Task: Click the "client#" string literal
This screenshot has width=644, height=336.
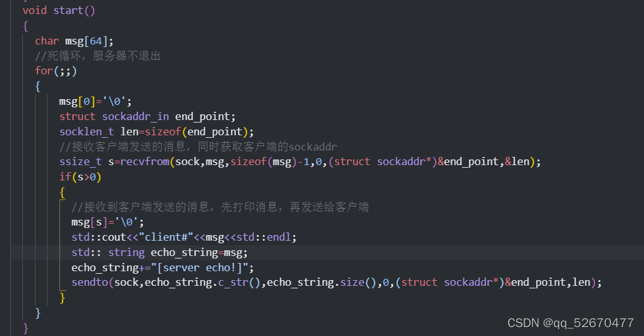Action: (x=169, y=237)
